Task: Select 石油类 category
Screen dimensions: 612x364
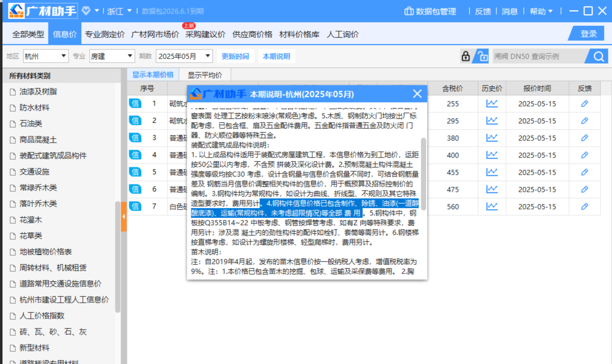Action: point(31,123)
